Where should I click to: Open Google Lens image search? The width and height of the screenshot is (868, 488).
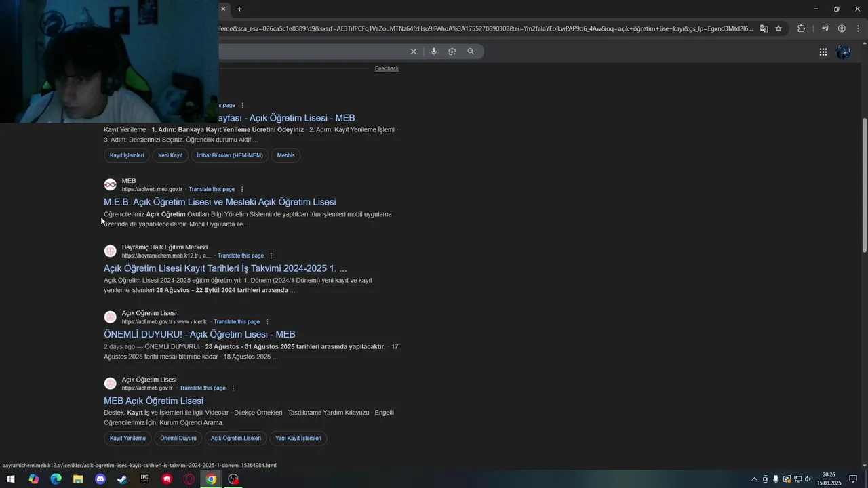pos(452,52)
